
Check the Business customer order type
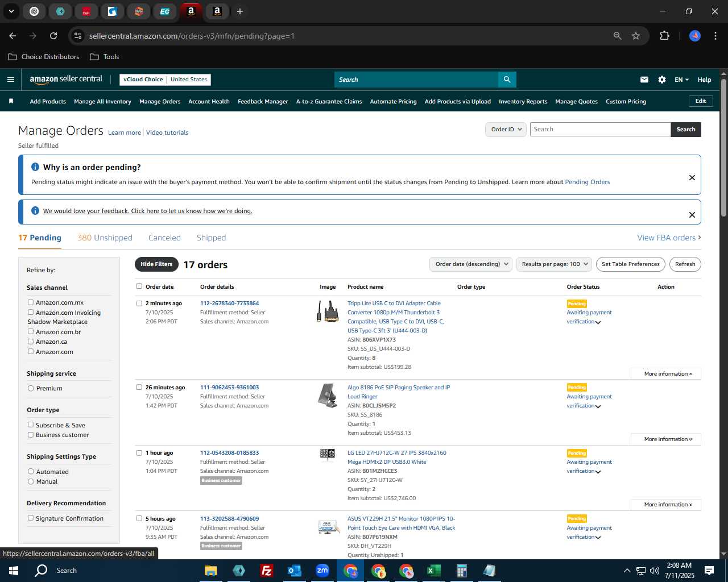pyautogui.click(x=31, y=435)
